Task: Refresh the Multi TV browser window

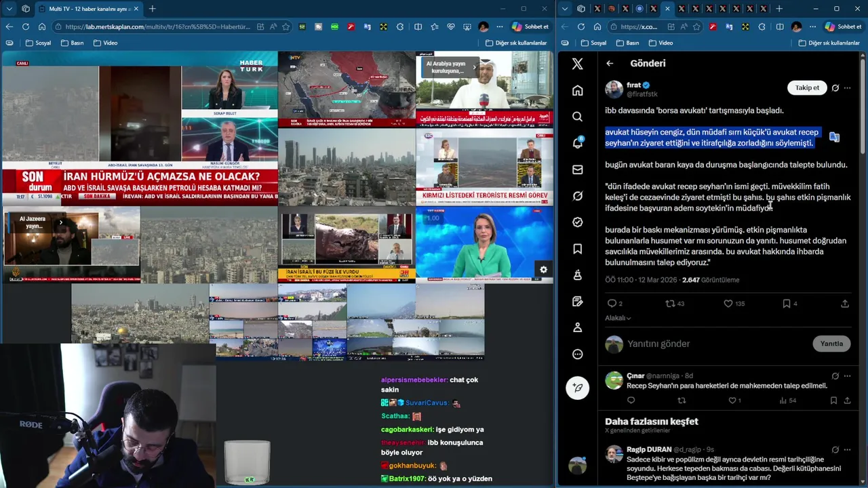Action: pyautogui.click(x=25, y=26)
